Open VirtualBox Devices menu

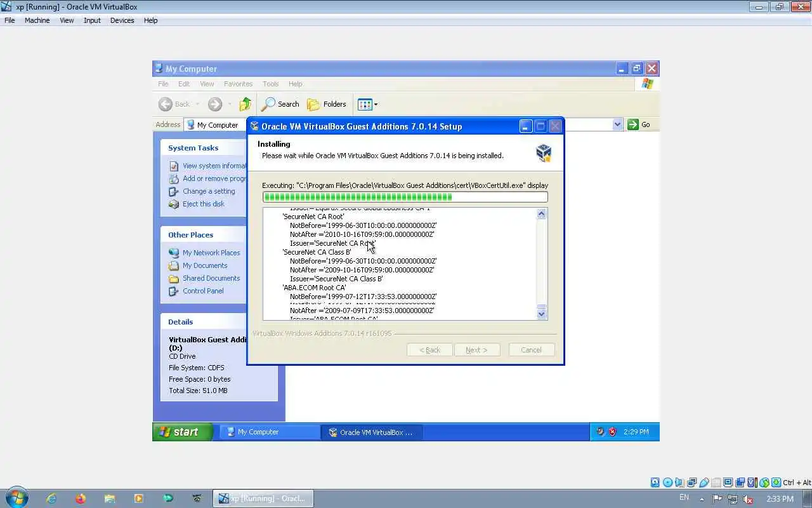pyautogui.click(x=122, y=20)
